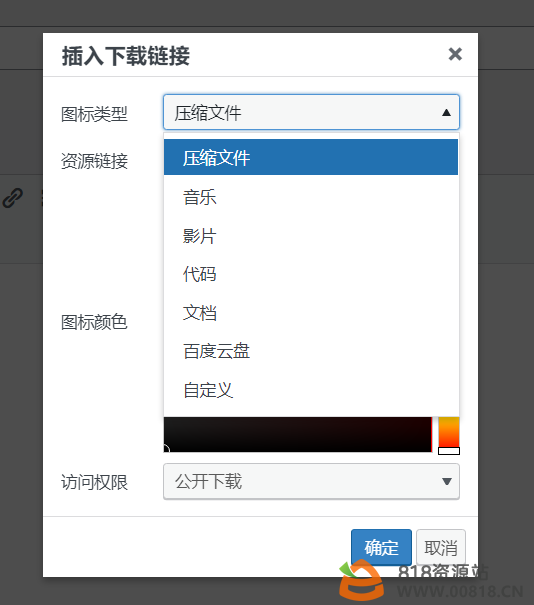Click the 图标类型 combo box field
The height and width of the screenshot is (605, 534).
pyautogui.click(x=311, y=112)
